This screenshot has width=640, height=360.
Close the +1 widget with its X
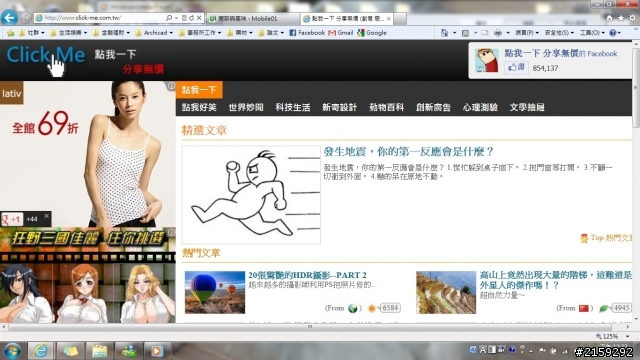(x=47, y=216)
